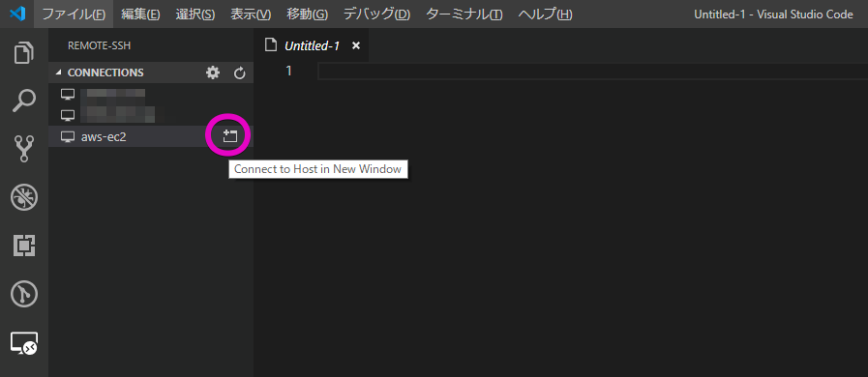This screenshot has width=868, height=377.
Task: Close the Untitled-1 tab
Action: pos(356,45)
